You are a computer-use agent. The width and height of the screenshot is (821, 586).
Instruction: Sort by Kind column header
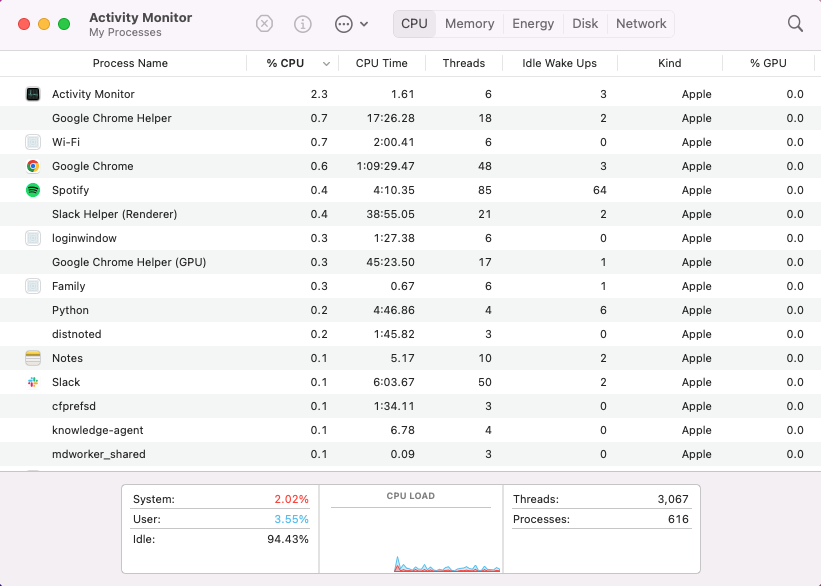(670, 63)
